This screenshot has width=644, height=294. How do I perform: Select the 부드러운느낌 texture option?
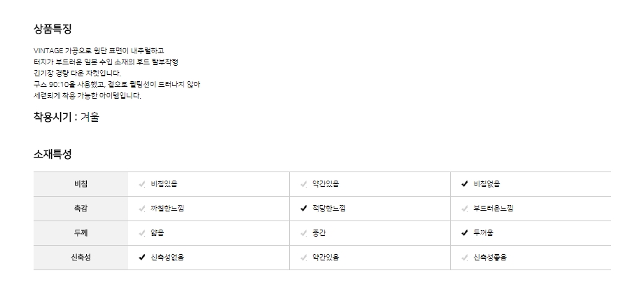[x=493, y=209]
